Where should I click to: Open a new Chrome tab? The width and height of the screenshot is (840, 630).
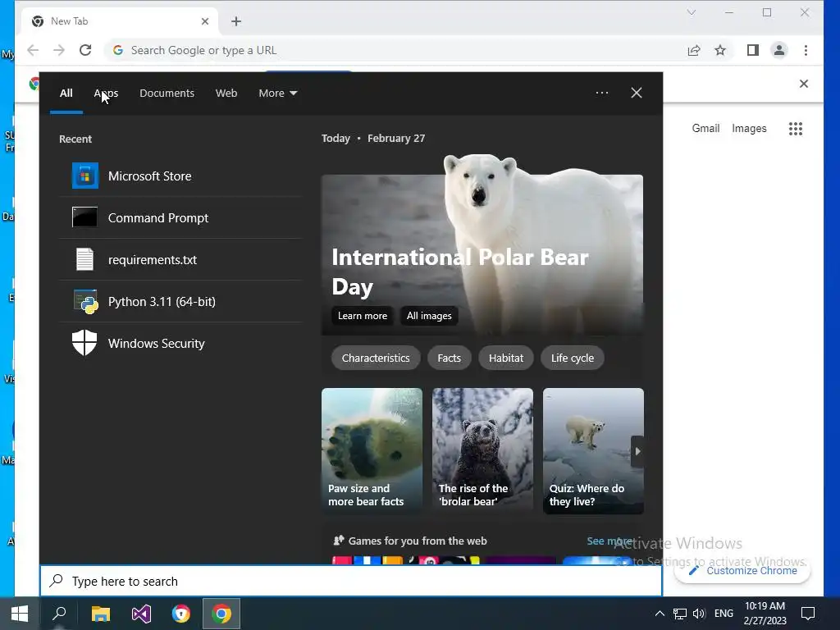point(236,21)
